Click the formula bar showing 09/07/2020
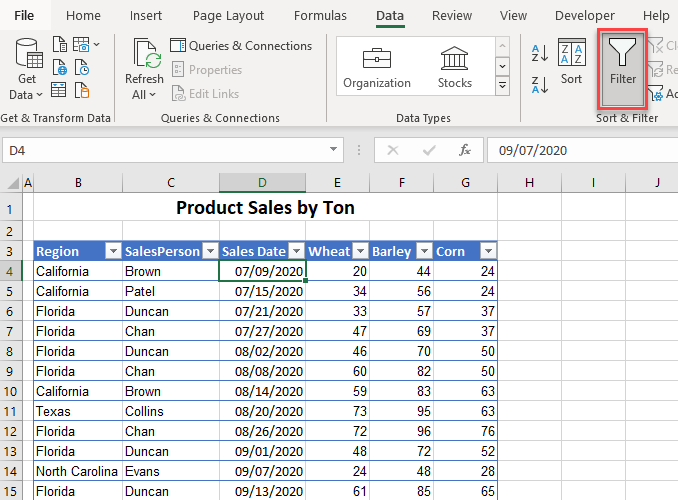The image size is (678, 500). click(580, 150)
